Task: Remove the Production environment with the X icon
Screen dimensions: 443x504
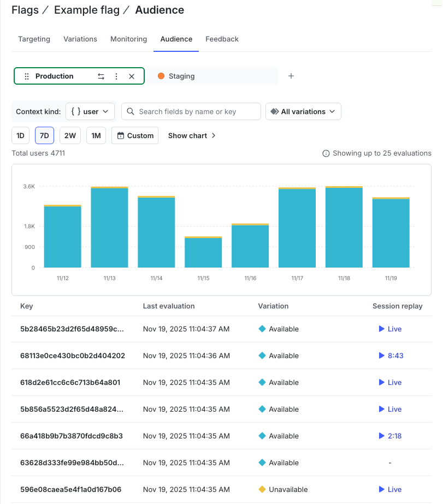Action: [x=132, y=76]
